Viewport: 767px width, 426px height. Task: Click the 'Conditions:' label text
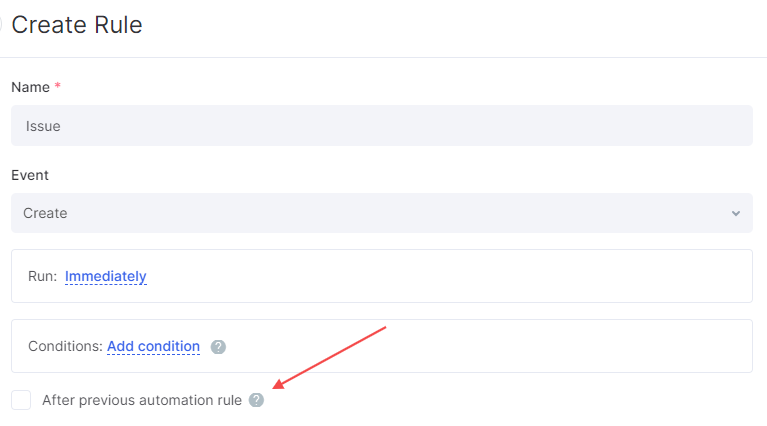65,346
